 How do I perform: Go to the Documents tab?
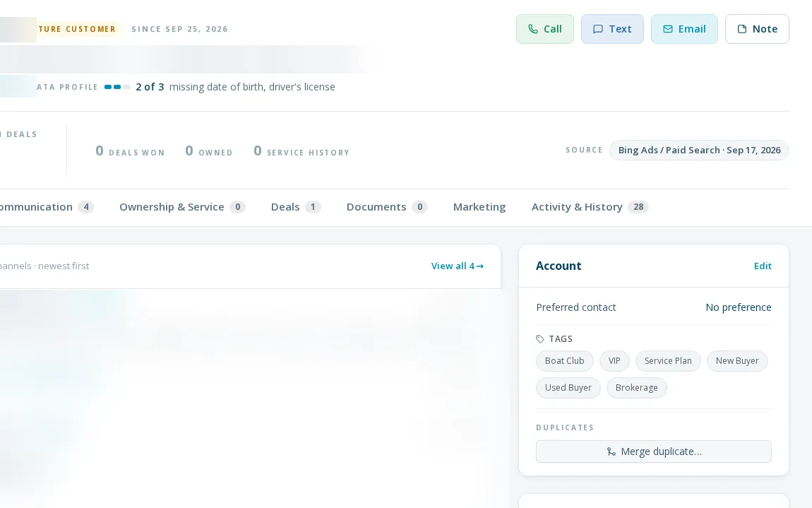point(387,207)
